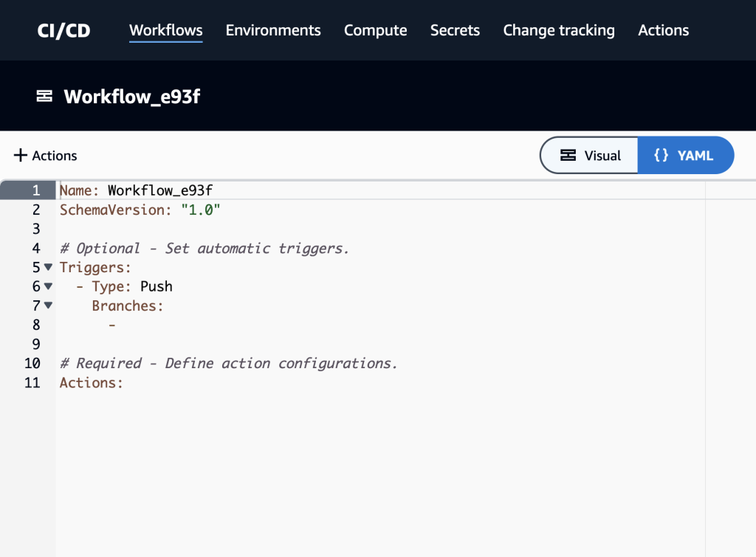
Task: Select the YAML editor view
Action: [685, 155]
